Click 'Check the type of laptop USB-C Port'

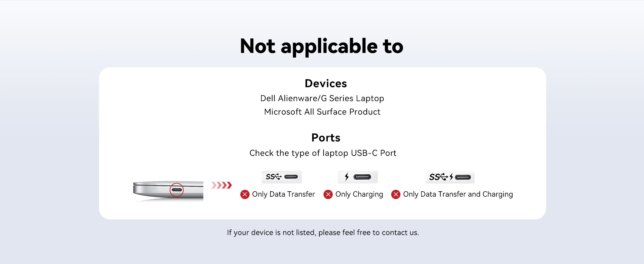pyautogui.click(x=323, y=153)
